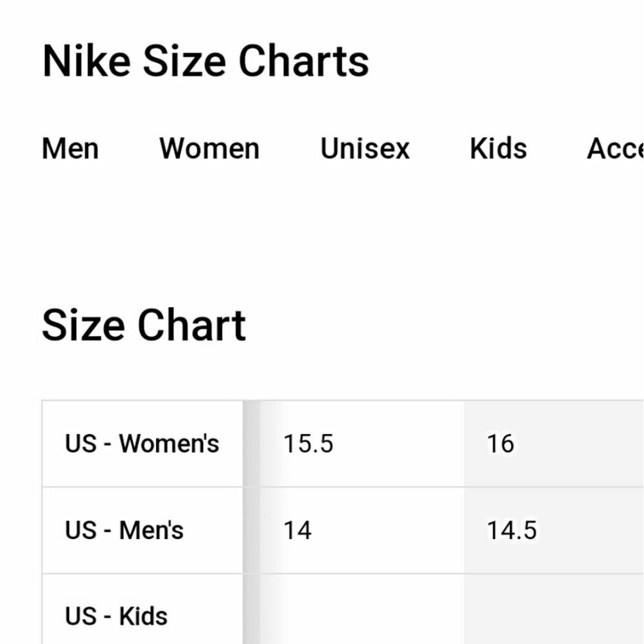Screen dimensions: 644x644
Task: Click the 14 men's size cell
Action: click(x=363, y=530)
